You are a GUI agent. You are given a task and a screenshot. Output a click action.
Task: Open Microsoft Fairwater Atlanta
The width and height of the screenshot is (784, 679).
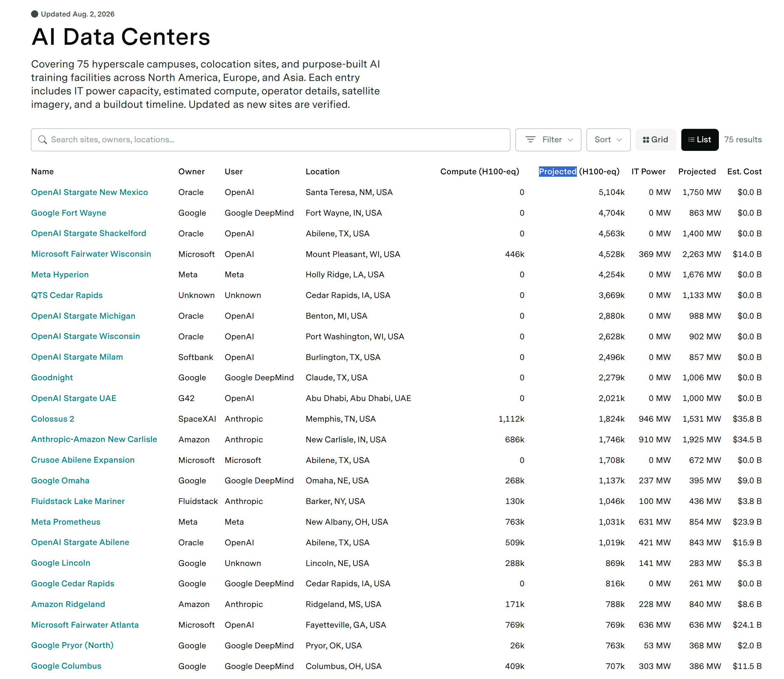tap(85, 625)
